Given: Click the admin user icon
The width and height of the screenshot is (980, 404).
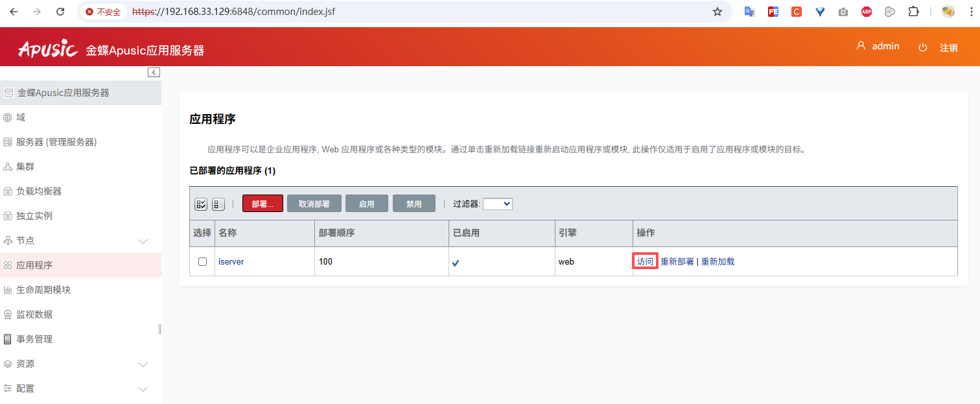Looking at the screenshot, I should 861,46.
